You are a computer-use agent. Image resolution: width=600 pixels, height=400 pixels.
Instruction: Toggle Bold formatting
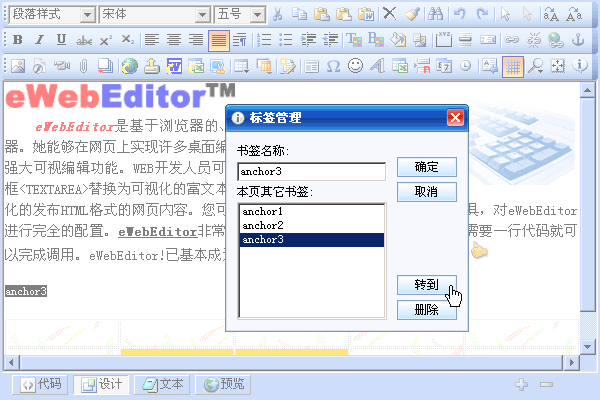[x=18, y=39]
